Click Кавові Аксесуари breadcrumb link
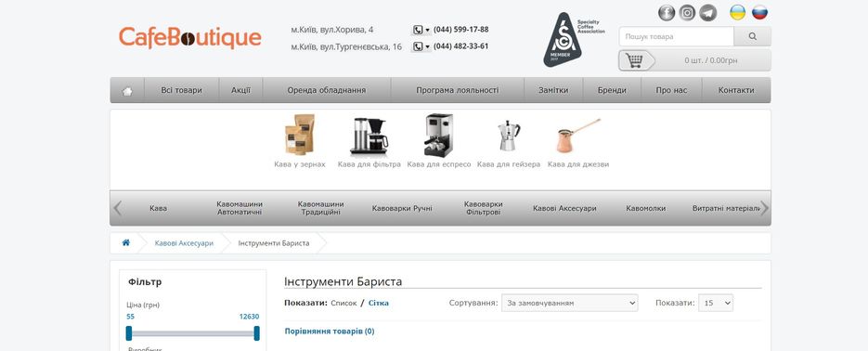This screenshot has width=868, height=351. 184,243
